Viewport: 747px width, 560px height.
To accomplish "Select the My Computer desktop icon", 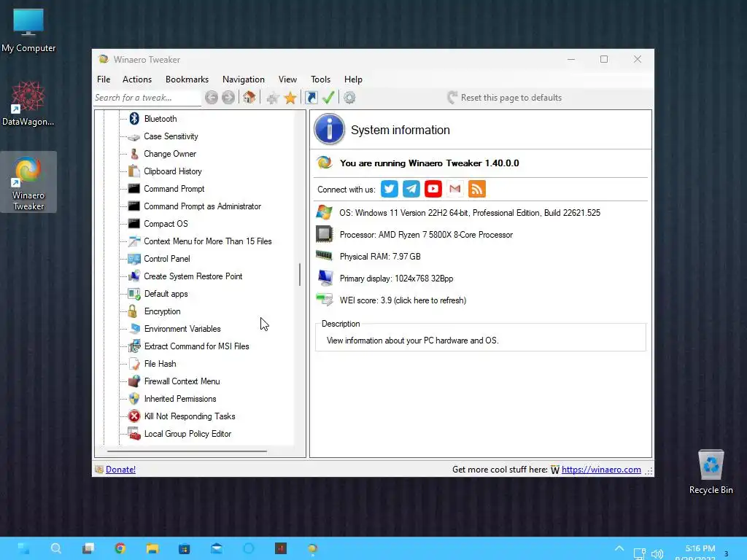I will [x=28, y=30].
